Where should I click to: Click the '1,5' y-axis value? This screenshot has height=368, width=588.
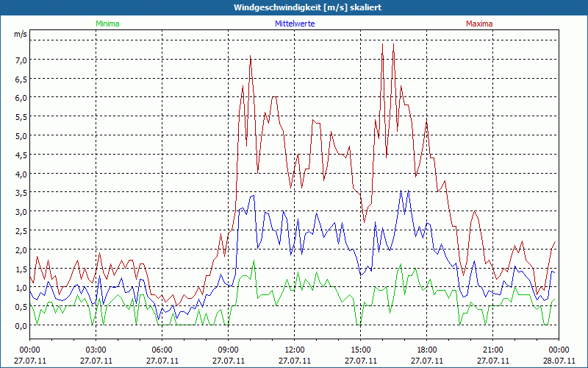coord(21,269)
